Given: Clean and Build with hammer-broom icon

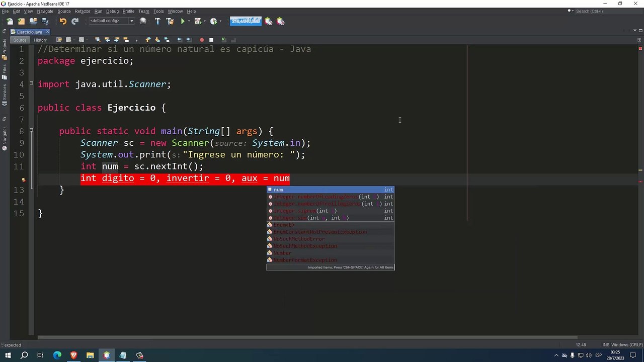Looking at the screenshot, I should (x=170, y=21).
